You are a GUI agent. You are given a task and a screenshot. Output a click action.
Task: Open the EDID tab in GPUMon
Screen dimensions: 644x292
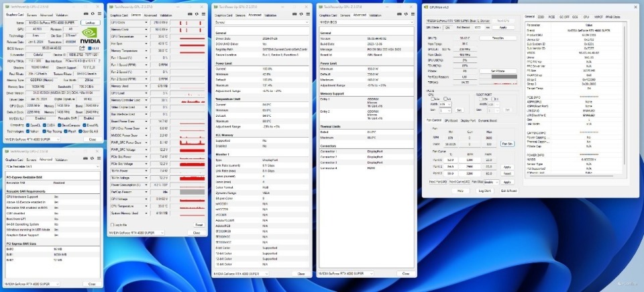(x=541, y=17)
